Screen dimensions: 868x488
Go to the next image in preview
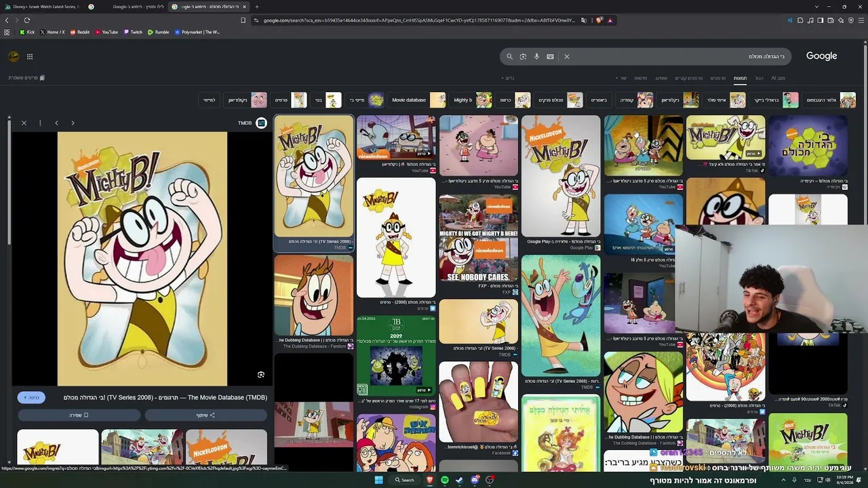coord(73,123)
